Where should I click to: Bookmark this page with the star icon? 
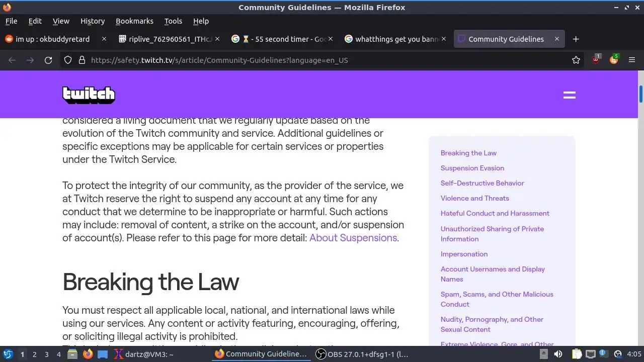[x=576, y=60]
